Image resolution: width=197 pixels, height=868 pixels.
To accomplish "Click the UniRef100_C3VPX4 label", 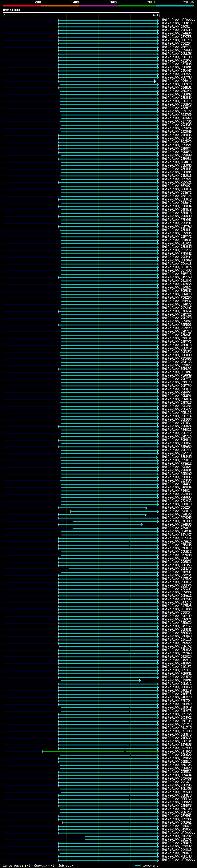I will (x=176, y=592).
